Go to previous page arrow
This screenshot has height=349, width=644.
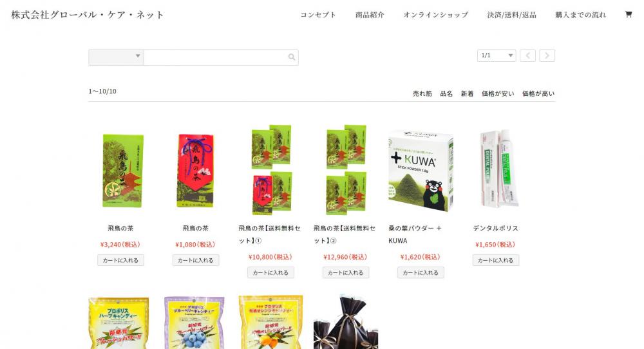(527, 55)
